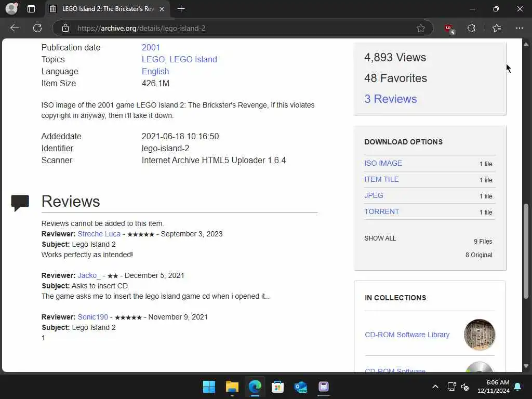Click SHOW ALL download files
This screenshot has width=532, height=399.
(x=380, y=238)
